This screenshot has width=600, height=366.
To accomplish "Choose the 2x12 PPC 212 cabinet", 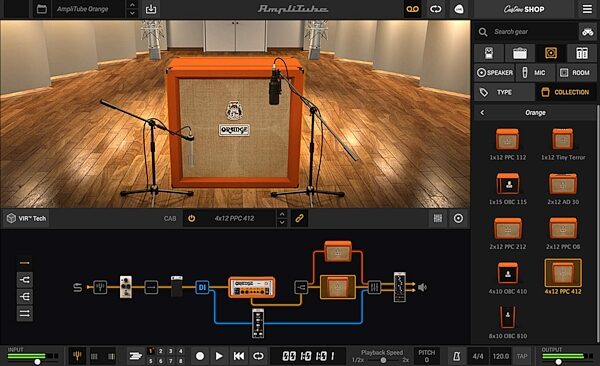I will [x=507, y=233].
